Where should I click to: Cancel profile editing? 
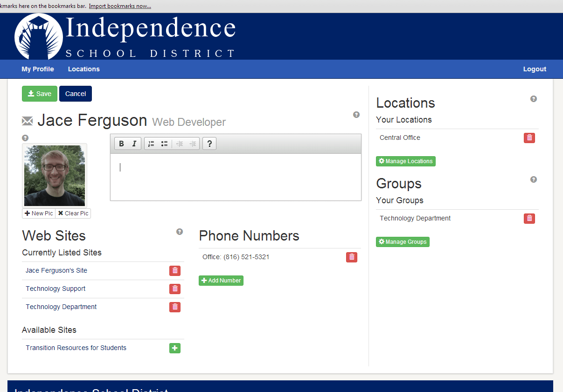coord(76,94)
